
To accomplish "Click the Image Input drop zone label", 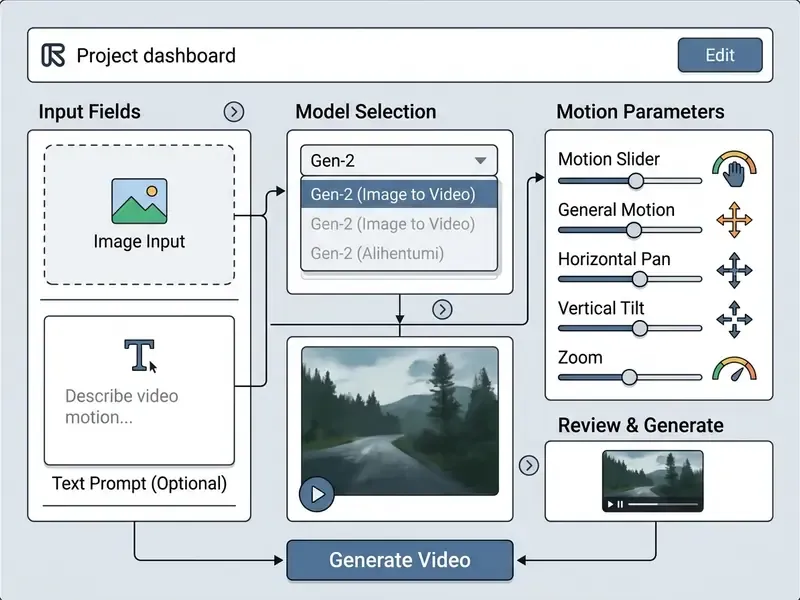I will pos(139,241).
